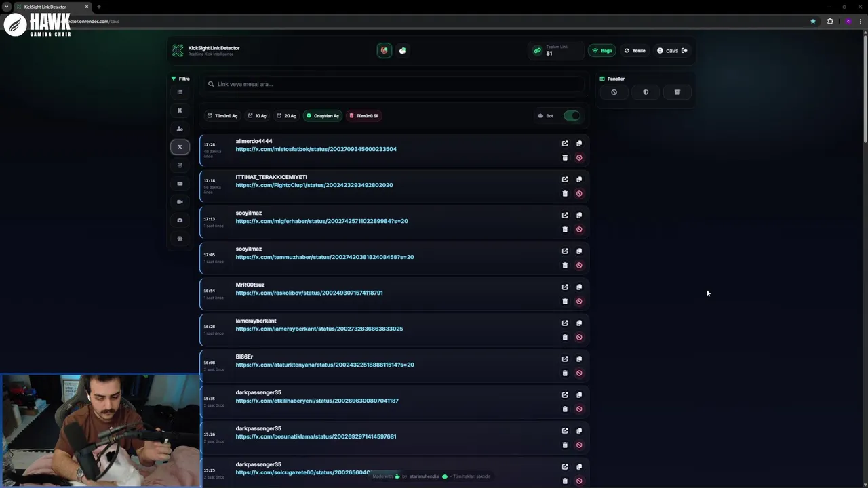Click the Toplam Link 51 counter
Screen dimensions: 868x488
coord(556,51)
